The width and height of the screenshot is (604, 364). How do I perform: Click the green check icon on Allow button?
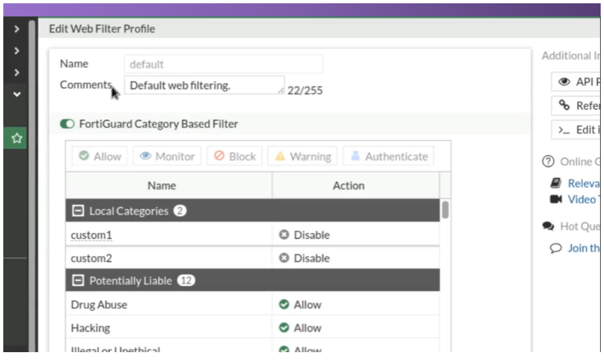(84, 155)
